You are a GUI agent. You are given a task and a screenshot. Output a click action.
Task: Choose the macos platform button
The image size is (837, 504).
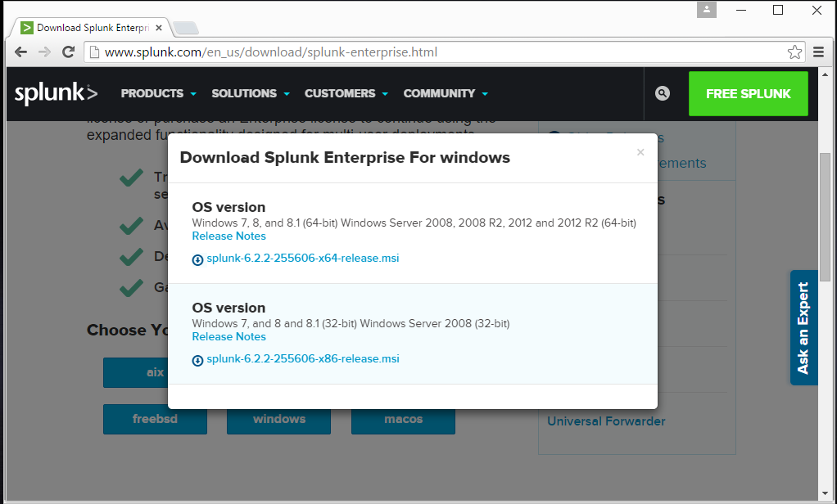[403, 419]
